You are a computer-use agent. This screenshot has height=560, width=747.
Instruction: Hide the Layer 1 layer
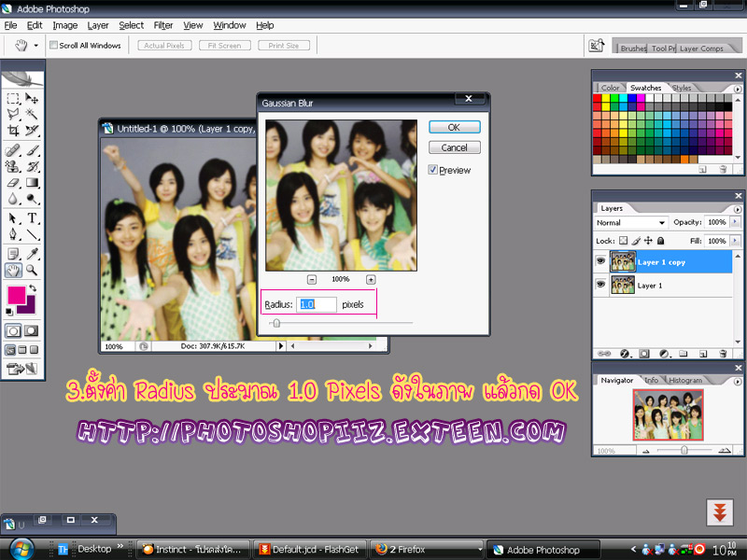(x=600, y=285)
